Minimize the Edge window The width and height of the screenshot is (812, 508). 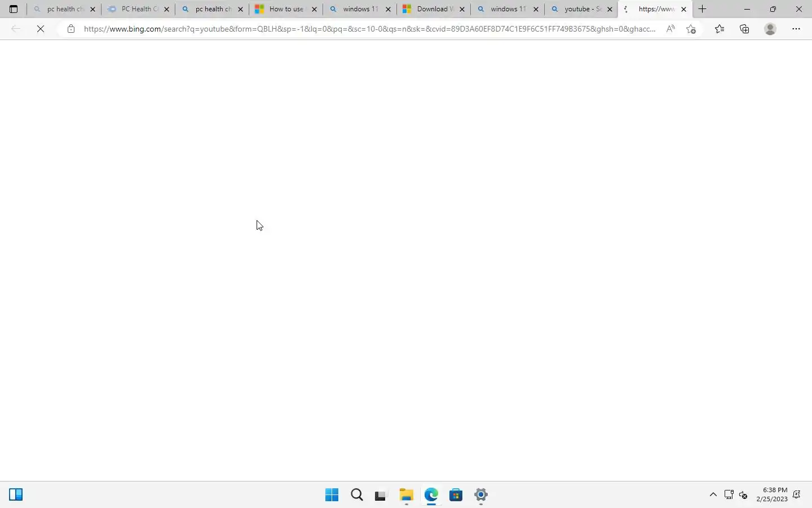pos(747,9)
